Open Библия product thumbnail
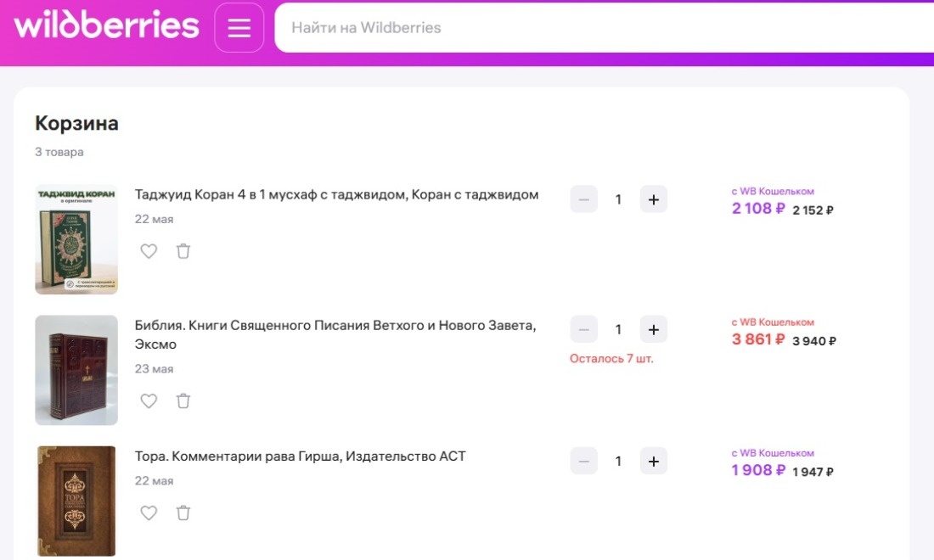The image size is (934, 560). pyautogui.click(x=76, y=370)
